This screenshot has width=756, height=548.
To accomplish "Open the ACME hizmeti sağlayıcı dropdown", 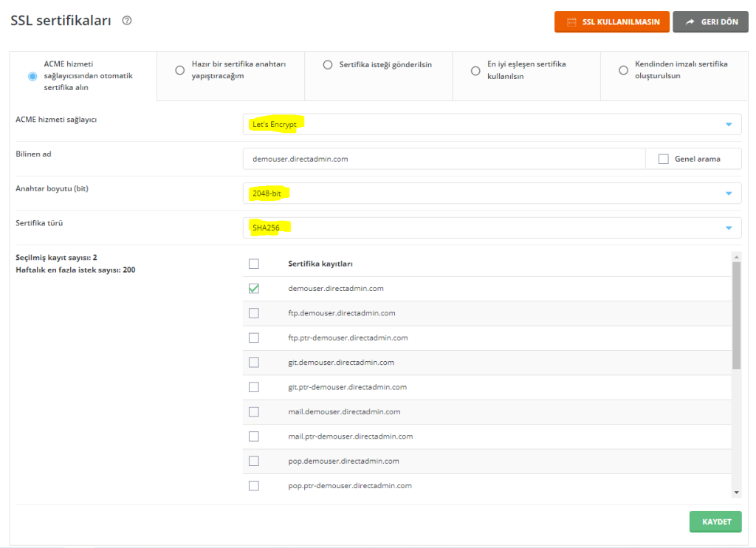I will tap(731, 124).
